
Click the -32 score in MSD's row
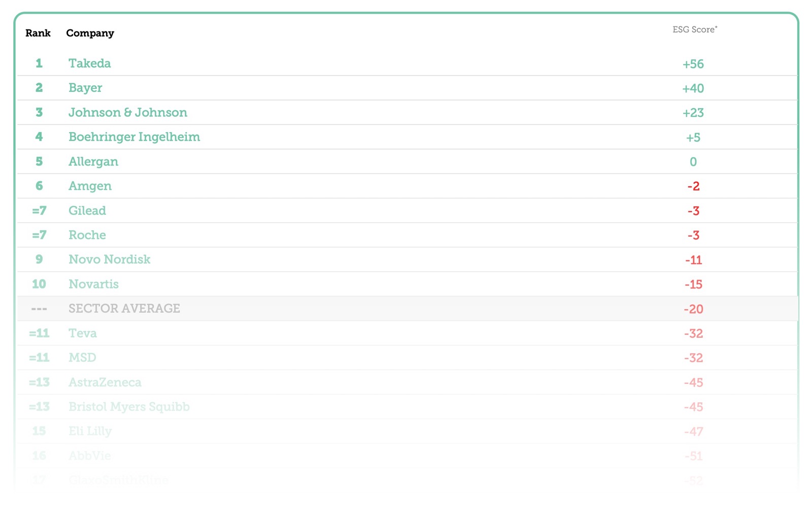(693, 358)
